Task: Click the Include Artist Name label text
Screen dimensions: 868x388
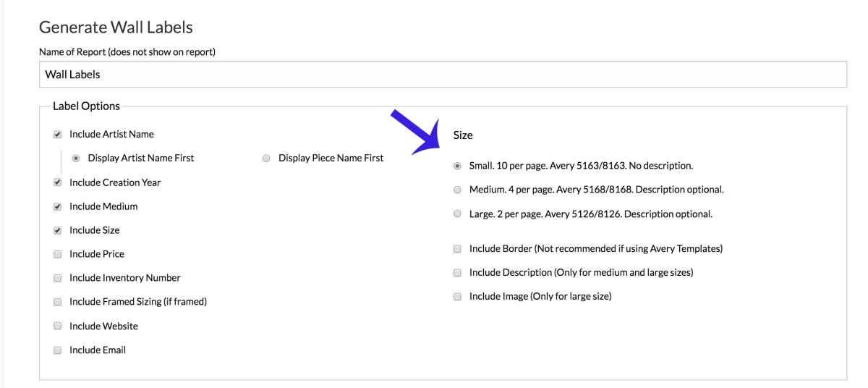Action: tap(111, 134)
